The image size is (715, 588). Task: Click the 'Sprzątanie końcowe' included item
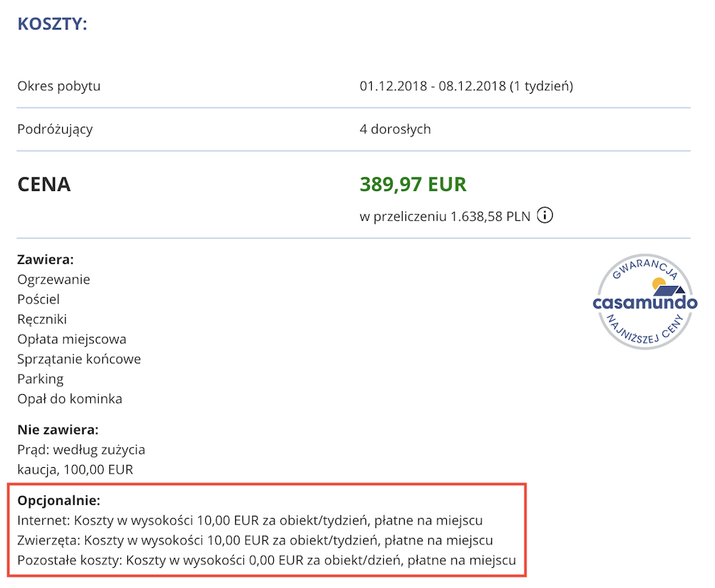pyautogui.click(x=79, y=359)
